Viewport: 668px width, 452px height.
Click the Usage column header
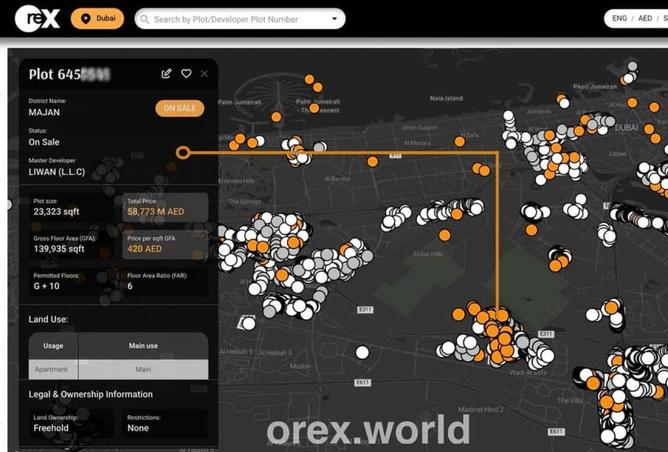pyautogui.click(x=53, y=346)
